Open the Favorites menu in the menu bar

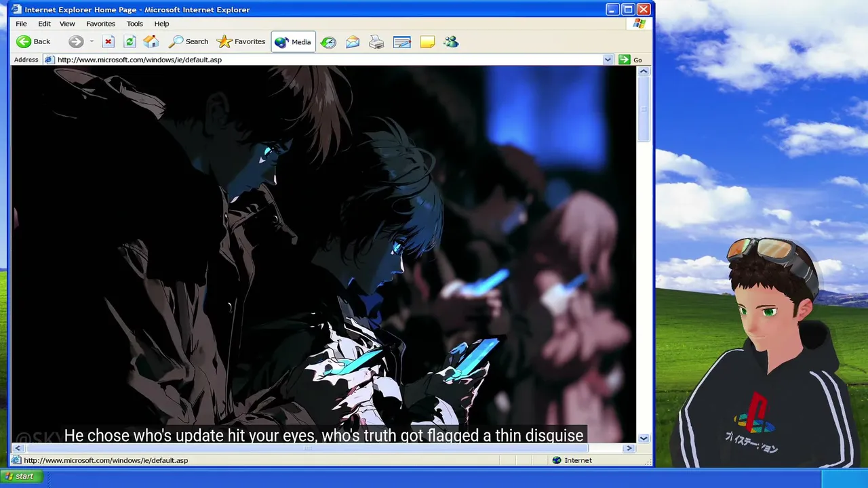pyautogui.click(x=100, y=24)
